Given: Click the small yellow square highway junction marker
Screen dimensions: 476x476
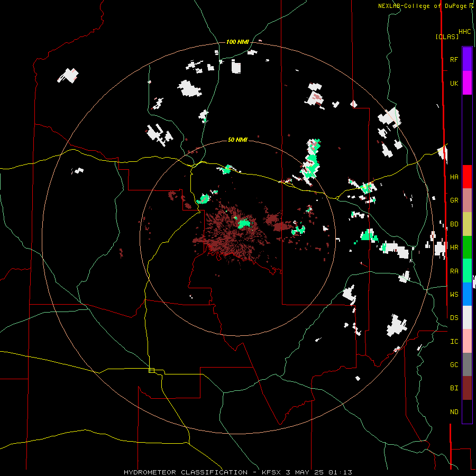Looking at the screenshot, I should pos(151,370).
